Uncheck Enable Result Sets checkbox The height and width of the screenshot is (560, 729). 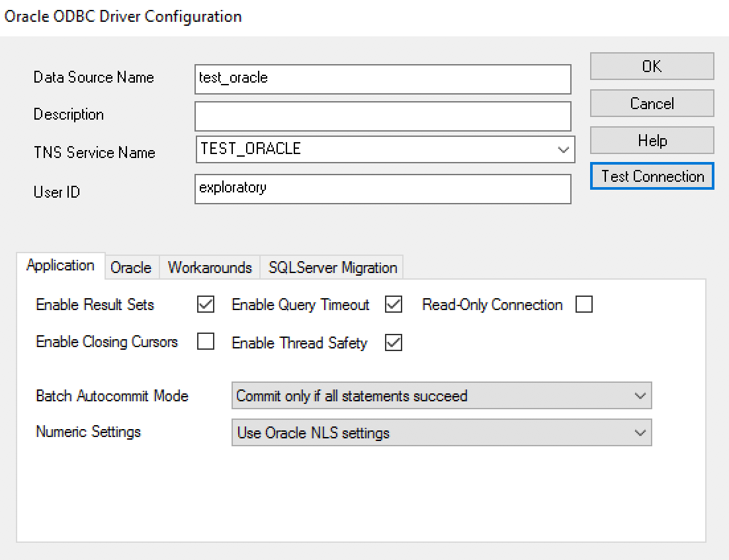pos(206,305)
